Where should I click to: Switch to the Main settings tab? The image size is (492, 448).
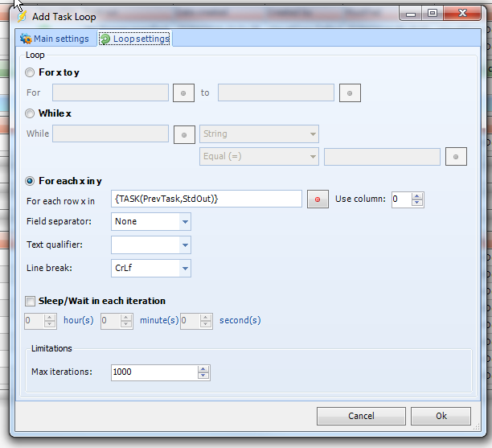click(x=54, y=39)
